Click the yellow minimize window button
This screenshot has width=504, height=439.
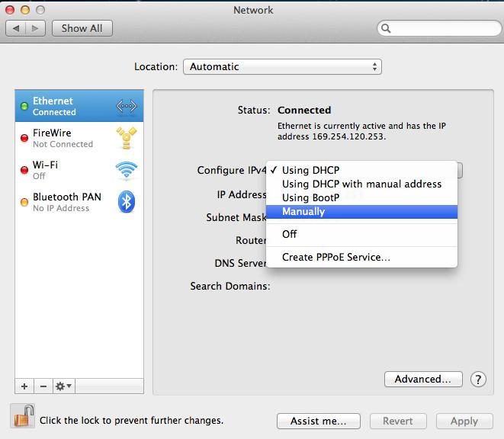25,10
